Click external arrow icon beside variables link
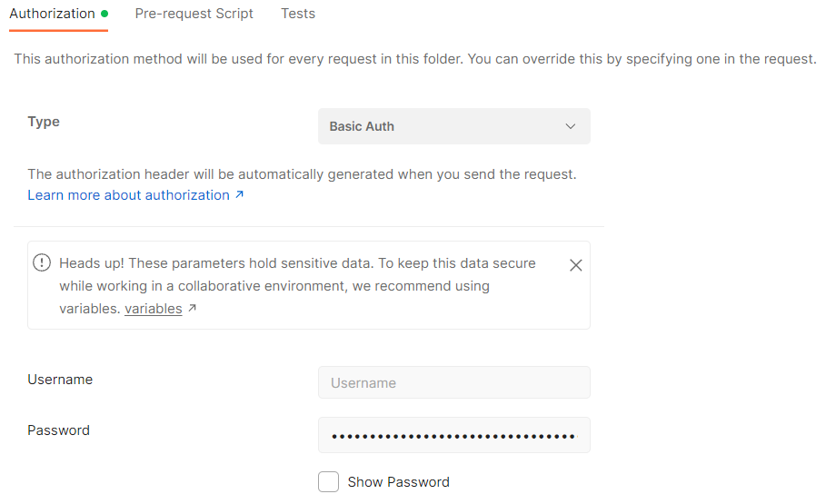The image size is (826, 504). pos(193,308)
